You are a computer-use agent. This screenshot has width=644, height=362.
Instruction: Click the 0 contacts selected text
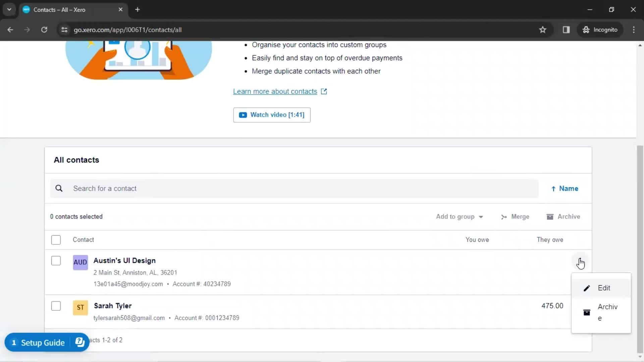click(x=76, y=217)
